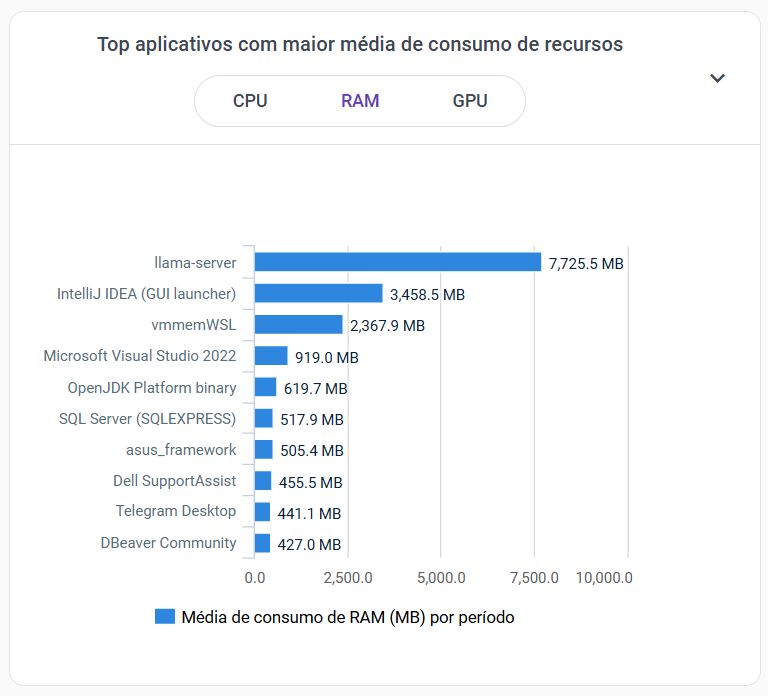Click the '2,367.9 MB' value
The height and width of the screenshot is (696, 768).
[387, 326]
